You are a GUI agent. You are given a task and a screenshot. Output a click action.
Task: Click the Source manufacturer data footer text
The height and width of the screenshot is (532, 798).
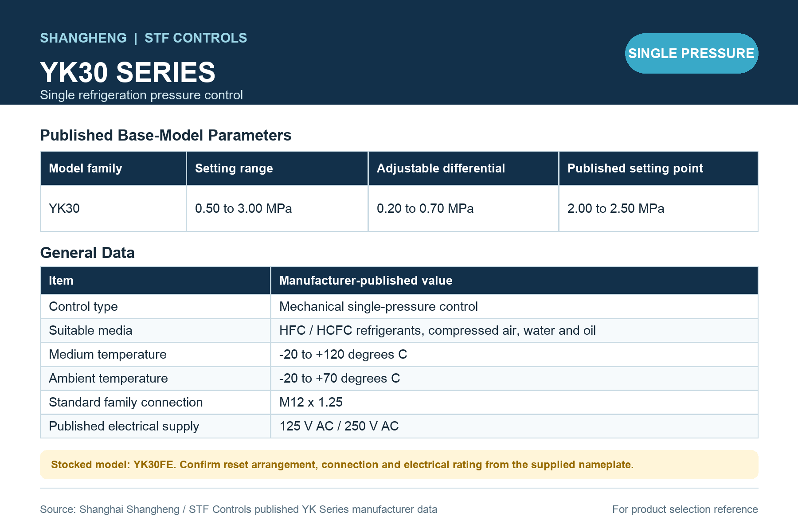pyautogui.click(x=239, y=509)
